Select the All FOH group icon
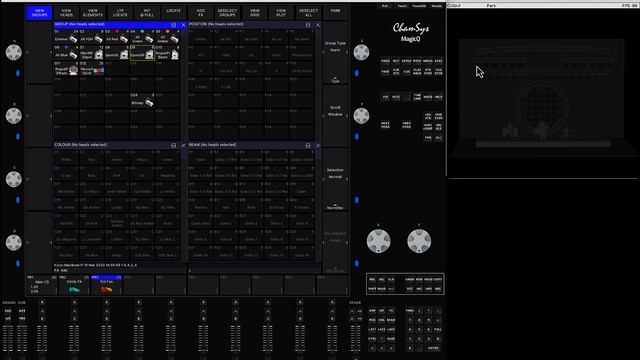This screenshot has height=360, width=640. (98, 39)
